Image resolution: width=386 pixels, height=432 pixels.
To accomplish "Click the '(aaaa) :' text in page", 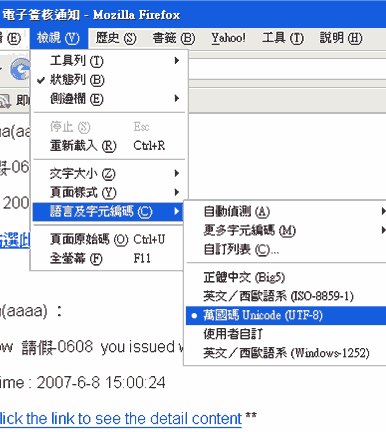I will (x=32, y=311).
